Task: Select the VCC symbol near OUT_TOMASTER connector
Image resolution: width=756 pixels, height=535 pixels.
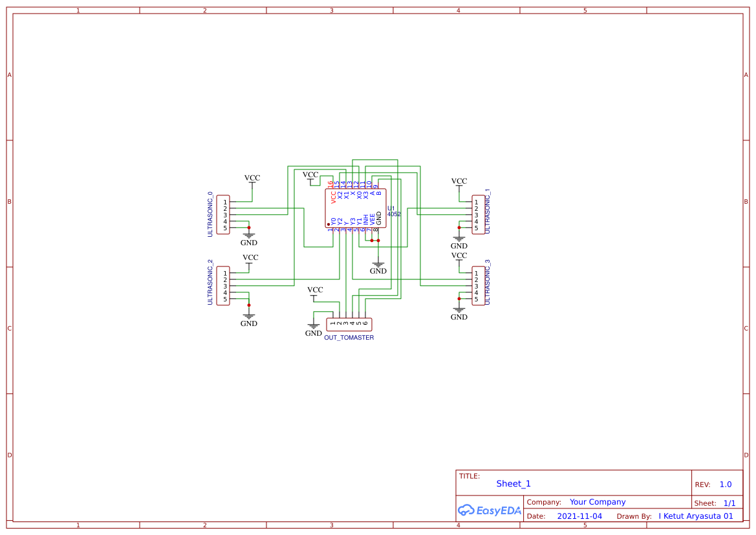Action: pyautogui.click(x=314, y=291)
